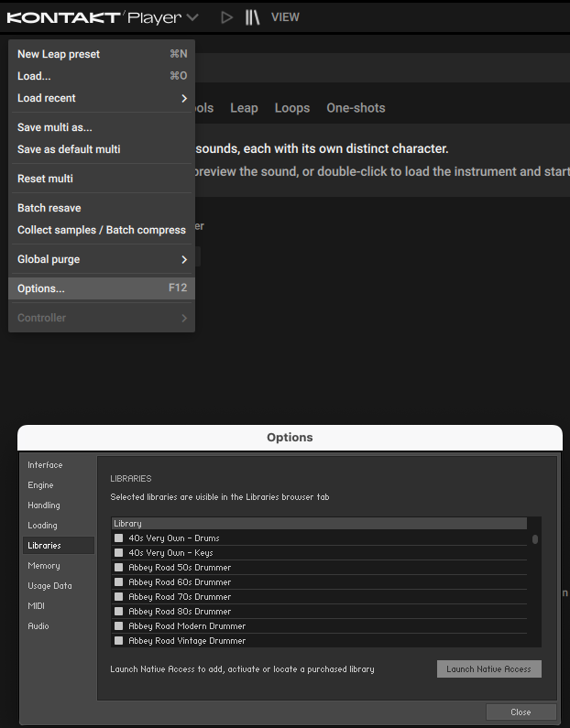The height and width of the screenshot is (728, 570).
Task: Expand the Controller submenu
Action: pos(102,318)
